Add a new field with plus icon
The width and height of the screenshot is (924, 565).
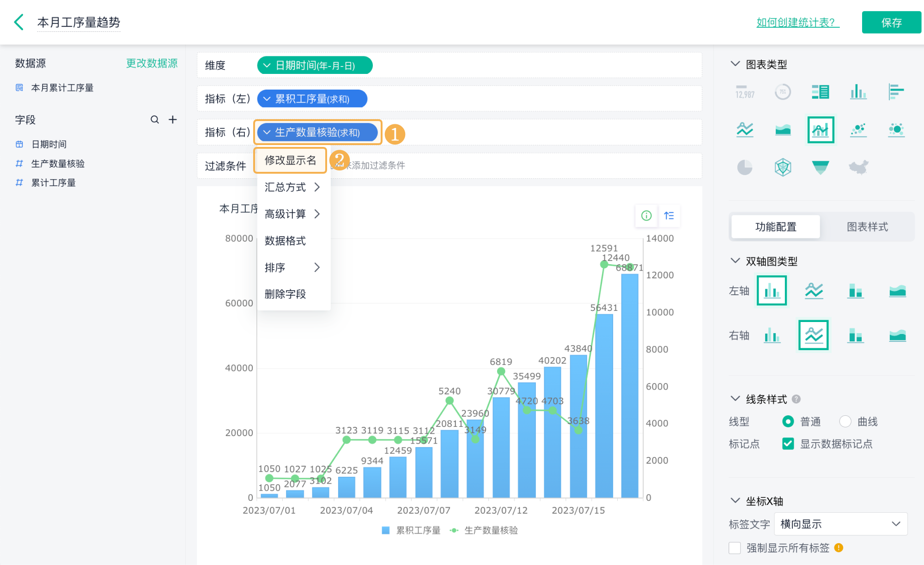(x=173, y=120)
